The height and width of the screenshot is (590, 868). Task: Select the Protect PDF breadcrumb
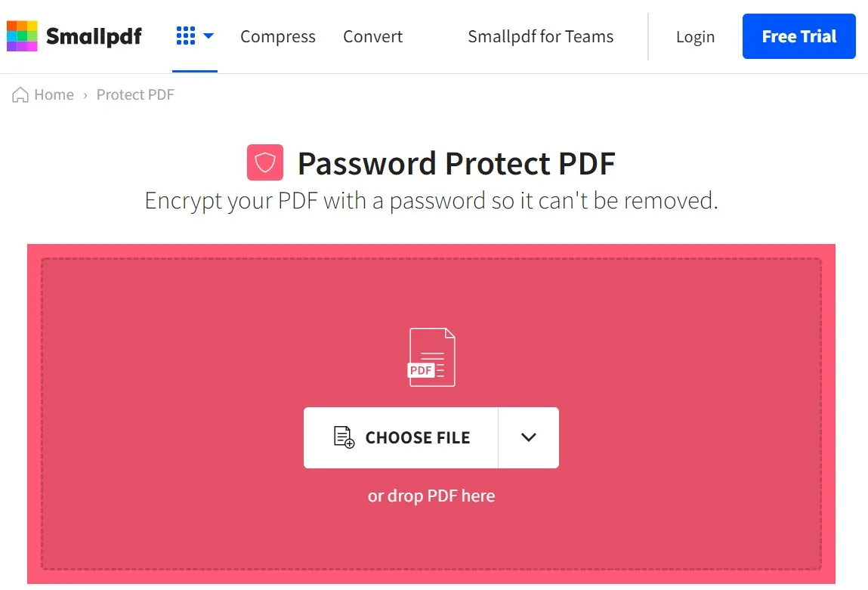tap(134, 94)
